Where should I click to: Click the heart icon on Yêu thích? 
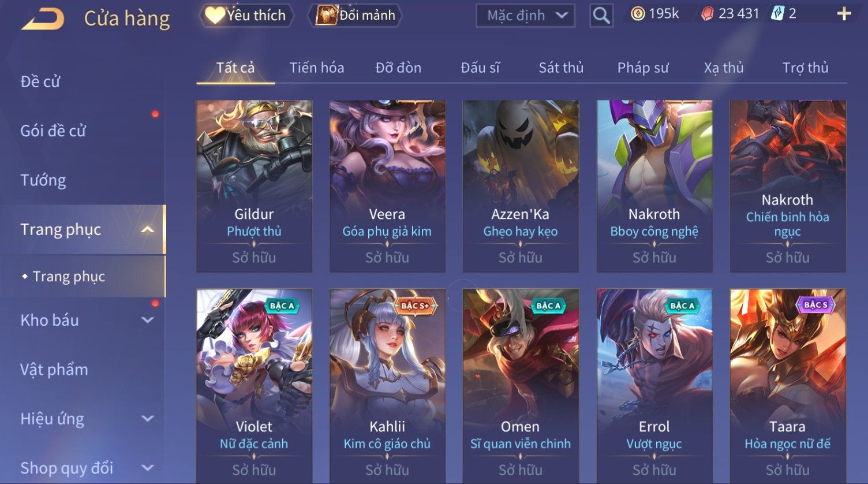click(214, 15)
